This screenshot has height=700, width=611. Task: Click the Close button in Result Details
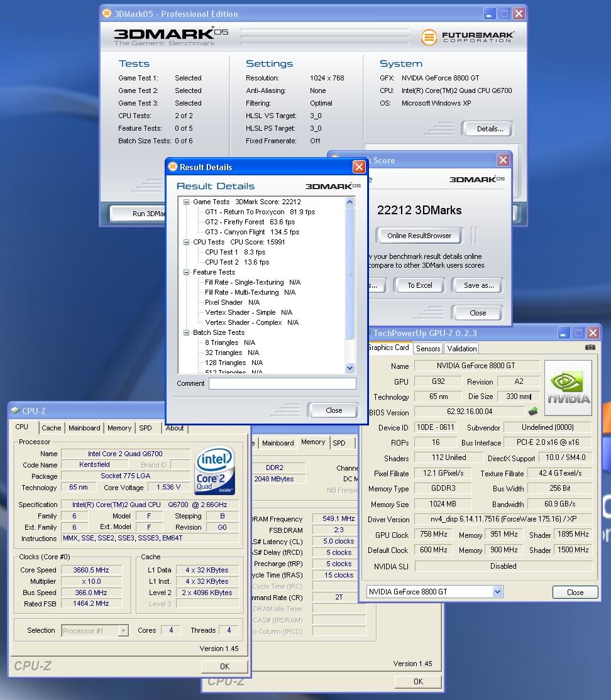tap(334, 410)
